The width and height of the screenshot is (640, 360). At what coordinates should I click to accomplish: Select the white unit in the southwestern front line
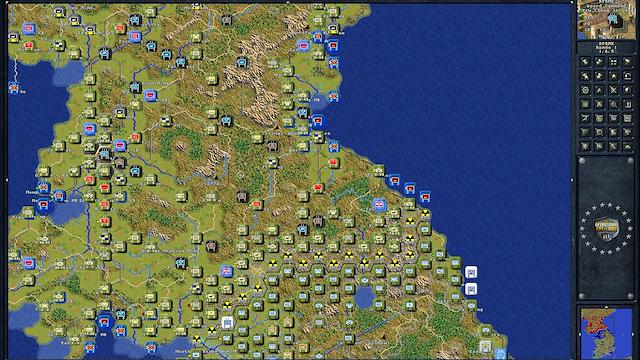[x=227, y=323]
